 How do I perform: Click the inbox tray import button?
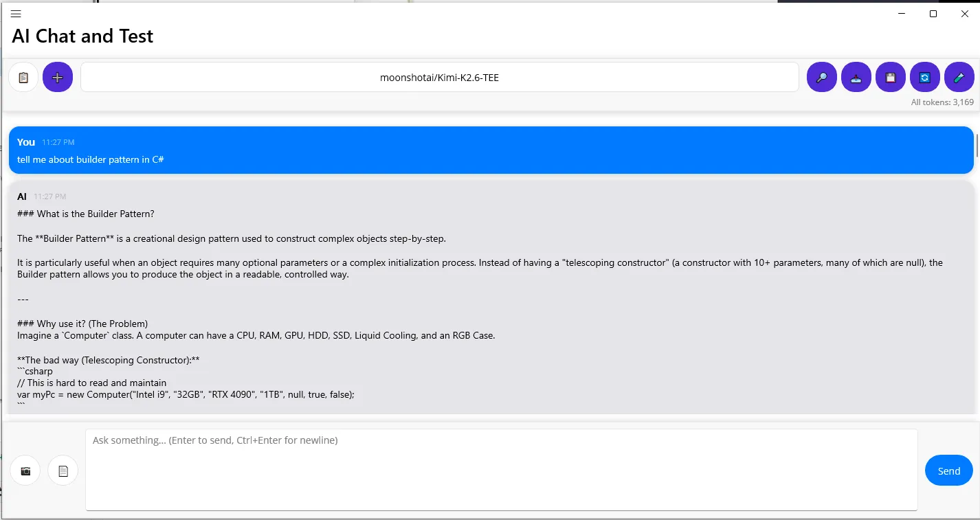[x=856, y=78]
